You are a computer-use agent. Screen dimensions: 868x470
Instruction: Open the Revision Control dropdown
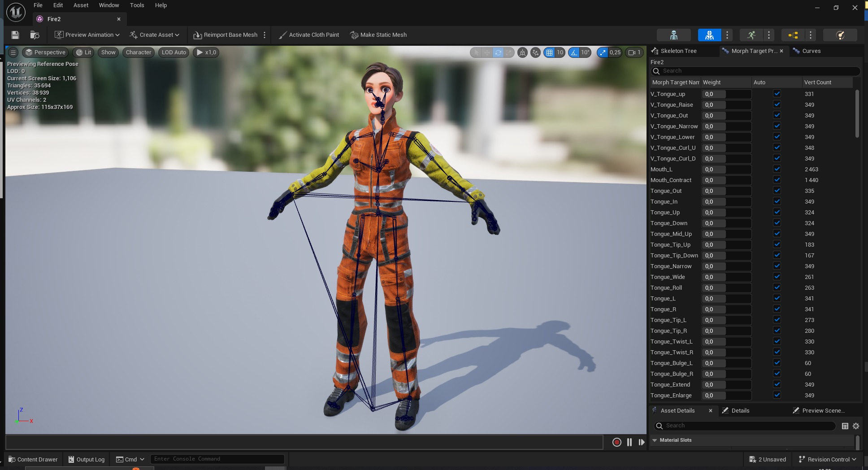coord(828,459)
